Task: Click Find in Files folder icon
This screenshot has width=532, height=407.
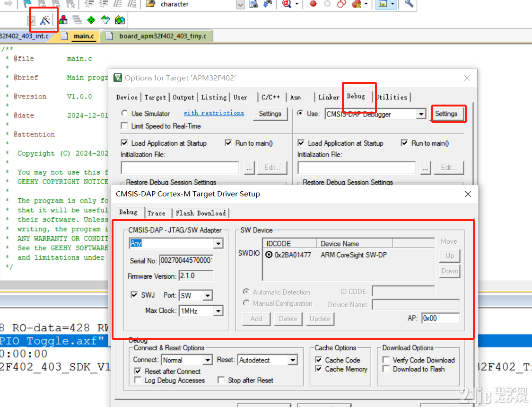Action: [150, 4]
